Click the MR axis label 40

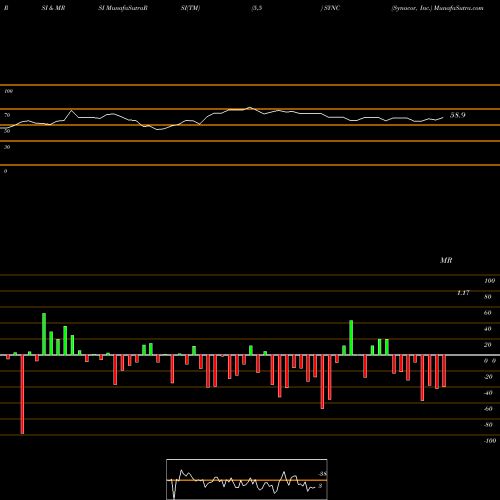coord(488,329)
